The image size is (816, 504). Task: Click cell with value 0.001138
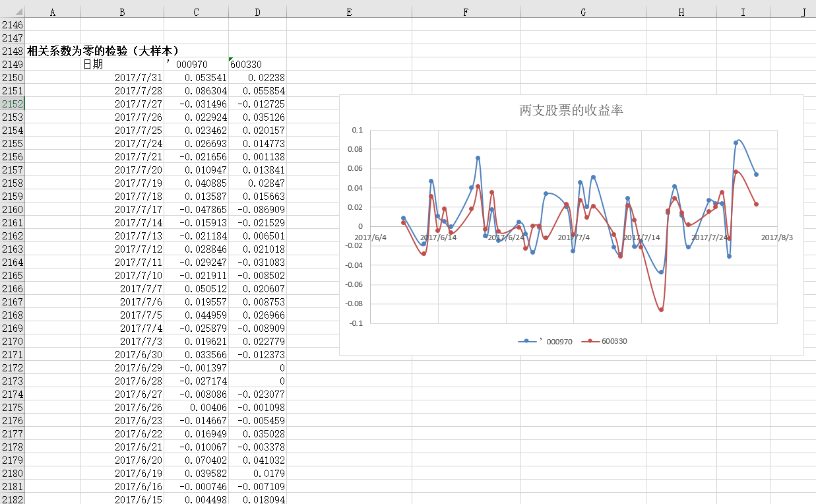point(258,156)
